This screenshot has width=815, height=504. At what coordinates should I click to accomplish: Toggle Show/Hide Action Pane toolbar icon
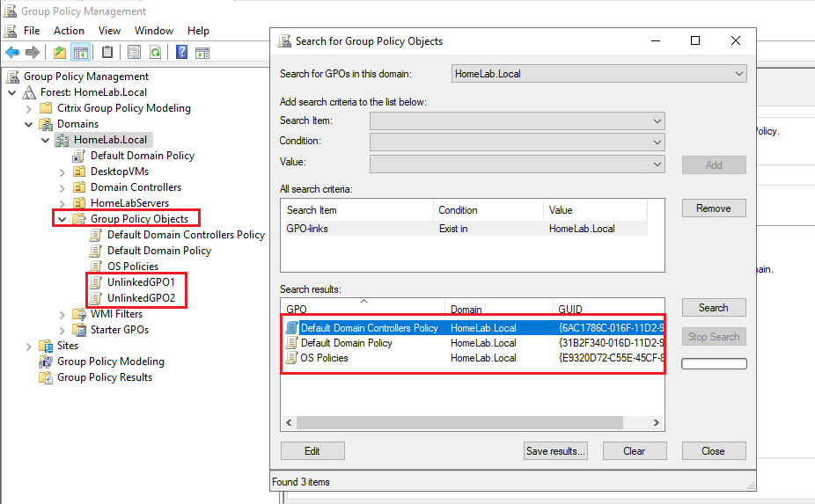pos(202,53)
